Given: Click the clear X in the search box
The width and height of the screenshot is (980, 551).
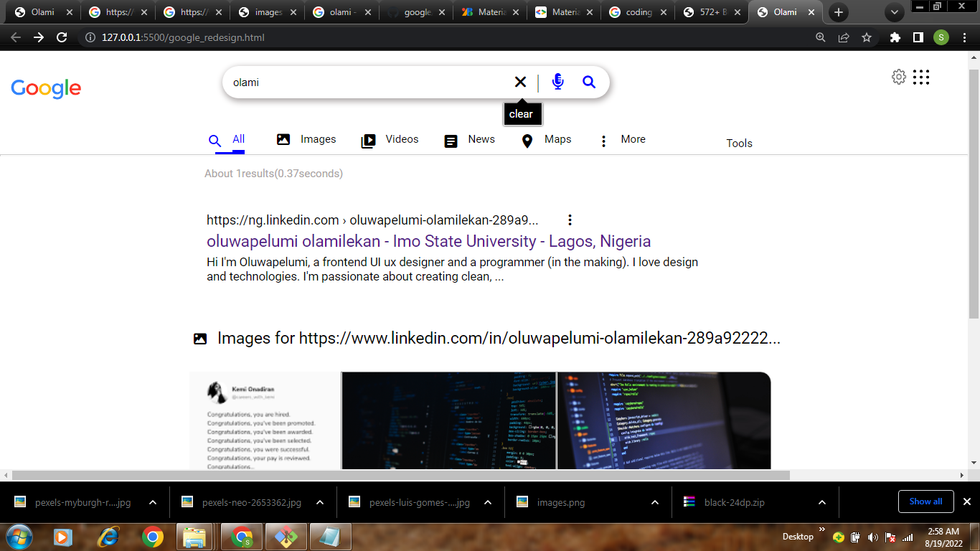Looking at the screenshot, I should pos(520,81).
